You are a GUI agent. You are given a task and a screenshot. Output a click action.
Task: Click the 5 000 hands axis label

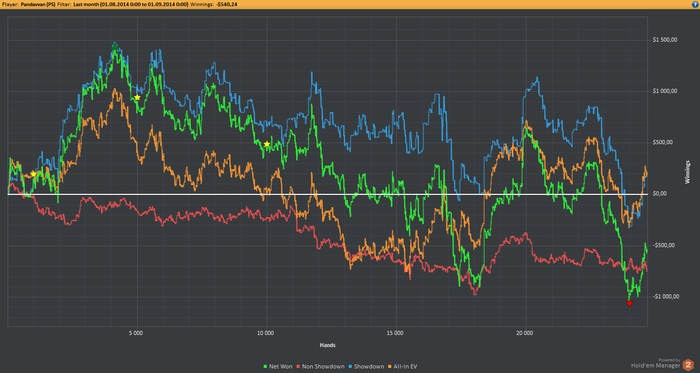point(136,332)
